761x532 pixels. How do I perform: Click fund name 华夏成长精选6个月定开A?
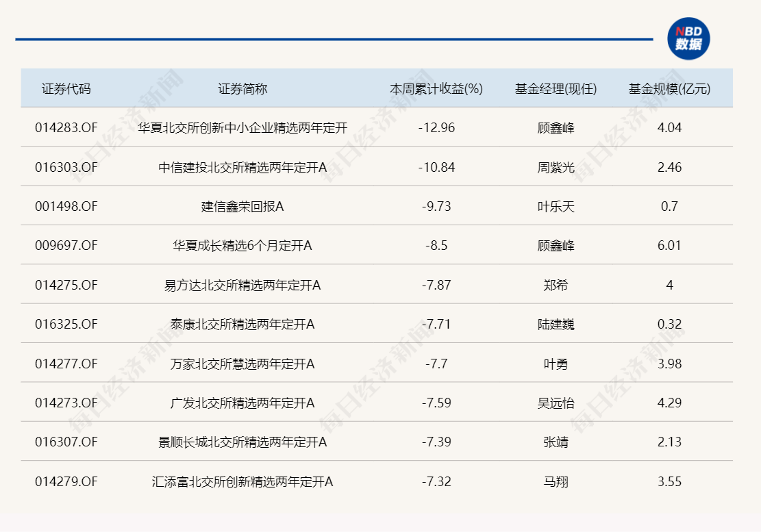(242, 245)
